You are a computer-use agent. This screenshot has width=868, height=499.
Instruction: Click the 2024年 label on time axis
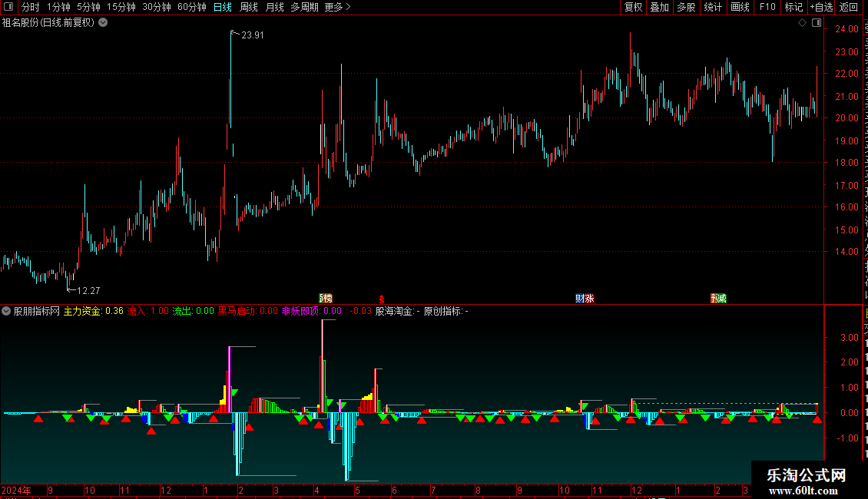point(16,490)
